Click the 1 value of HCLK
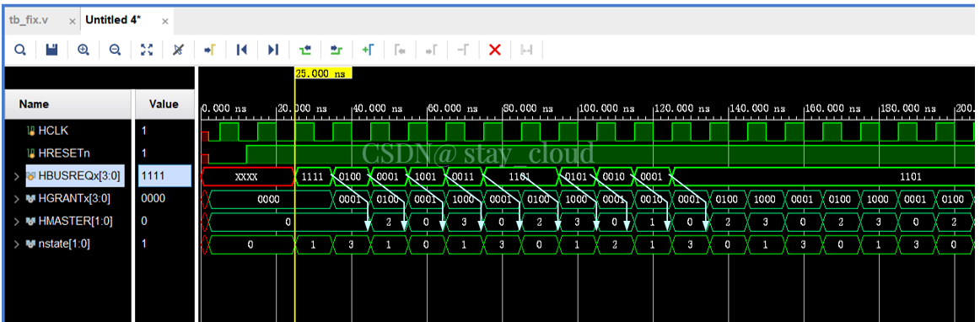 click(x=143, y=131)
